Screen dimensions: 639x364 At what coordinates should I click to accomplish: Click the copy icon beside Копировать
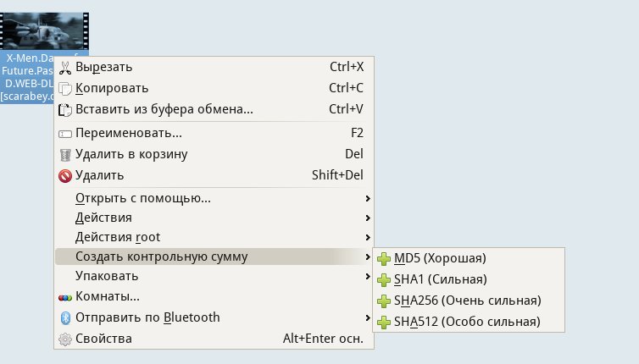click(65, 88)
